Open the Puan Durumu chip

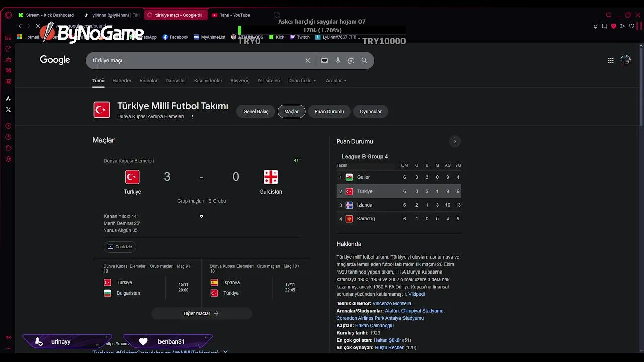pyautogui.click(x=329, y=112)
